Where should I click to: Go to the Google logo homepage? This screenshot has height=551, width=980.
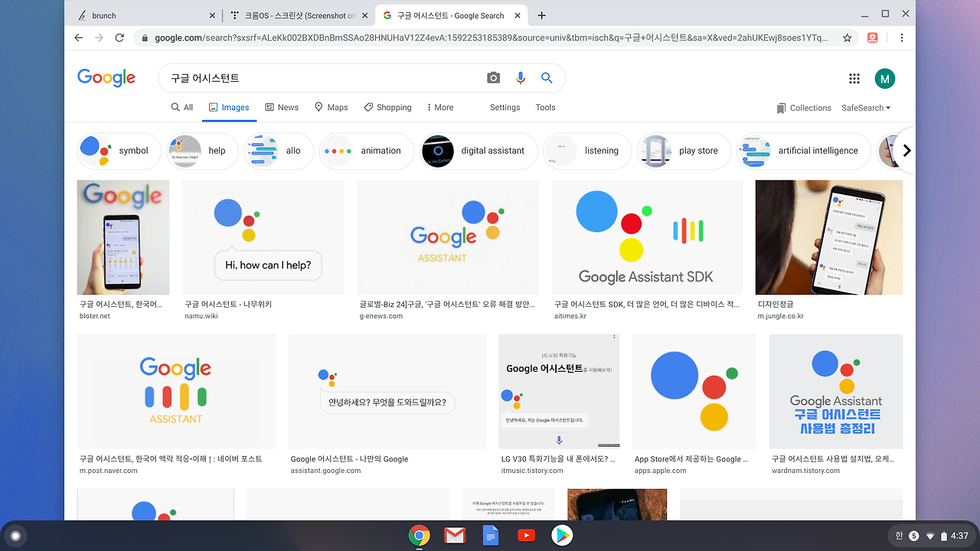click(106, 78)
